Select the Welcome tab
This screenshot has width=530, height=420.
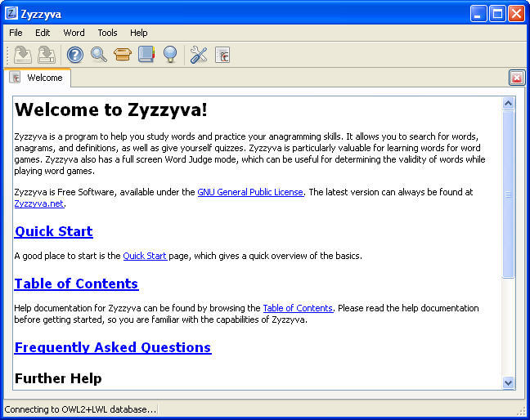tap(37, 78)
